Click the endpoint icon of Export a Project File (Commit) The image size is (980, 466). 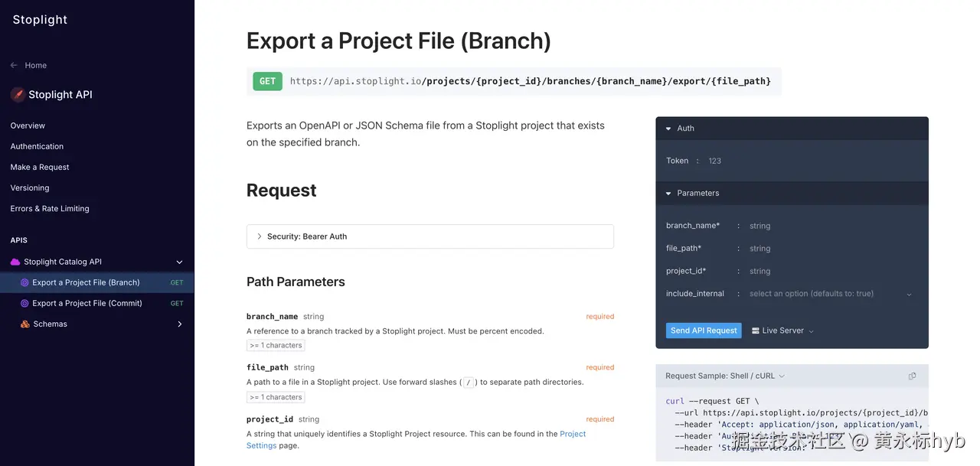(x=24, y=303)
